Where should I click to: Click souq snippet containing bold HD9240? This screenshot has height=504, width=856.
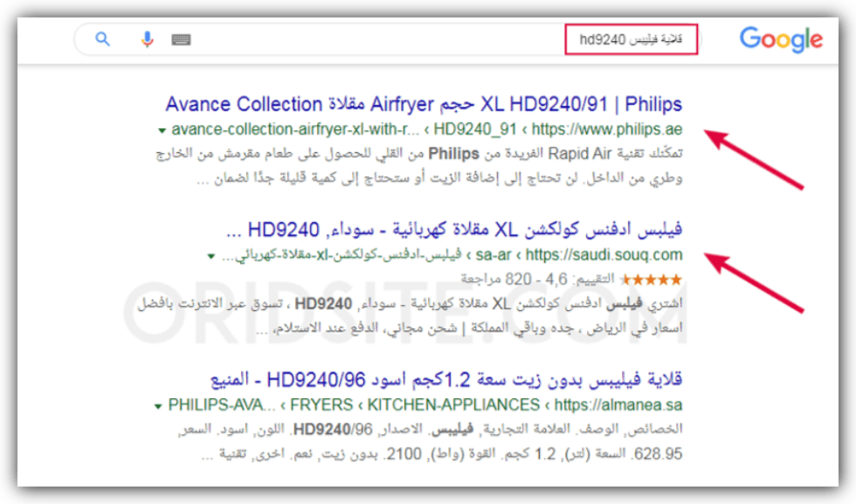tap(410, 315)
